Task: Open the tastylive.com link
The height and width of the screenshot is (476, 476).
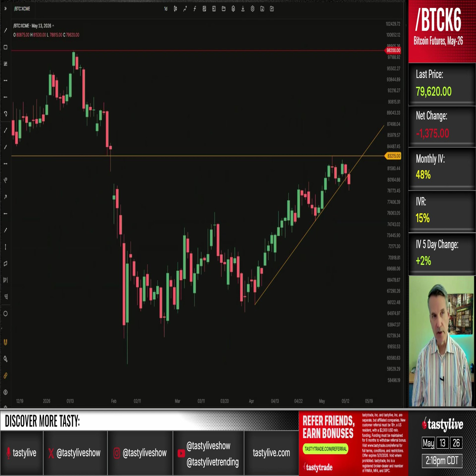Action: tap(271, 453)
